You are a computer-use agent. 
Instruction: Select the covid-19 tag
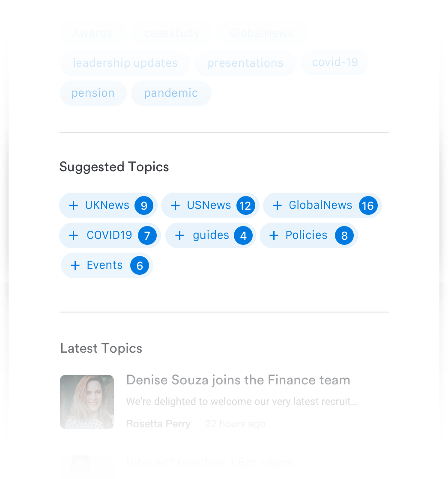335,62
